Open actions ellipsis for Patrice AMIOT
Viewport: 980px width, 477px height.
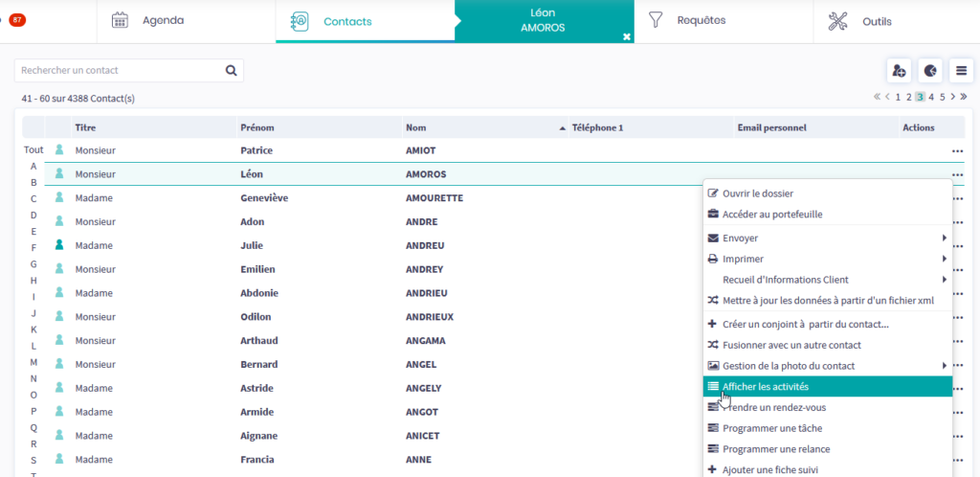[956, 150]
